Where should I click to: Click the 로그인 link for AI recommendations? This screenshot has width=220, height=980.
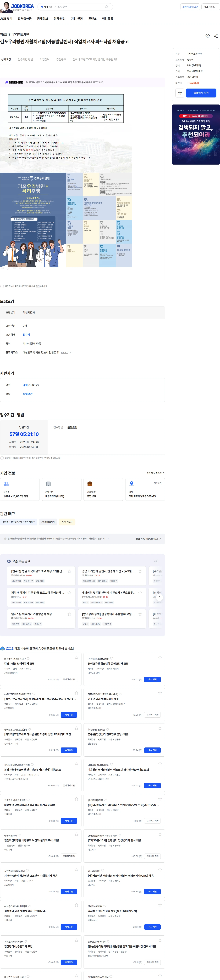point(10,648)
